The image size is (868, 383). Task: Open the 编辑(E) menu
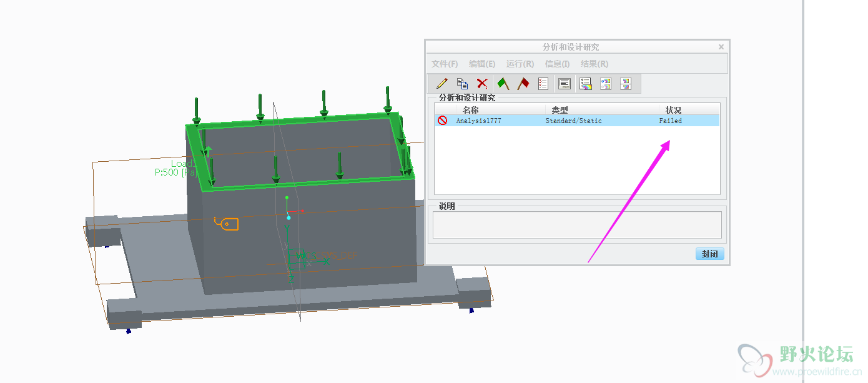[482, 64]
